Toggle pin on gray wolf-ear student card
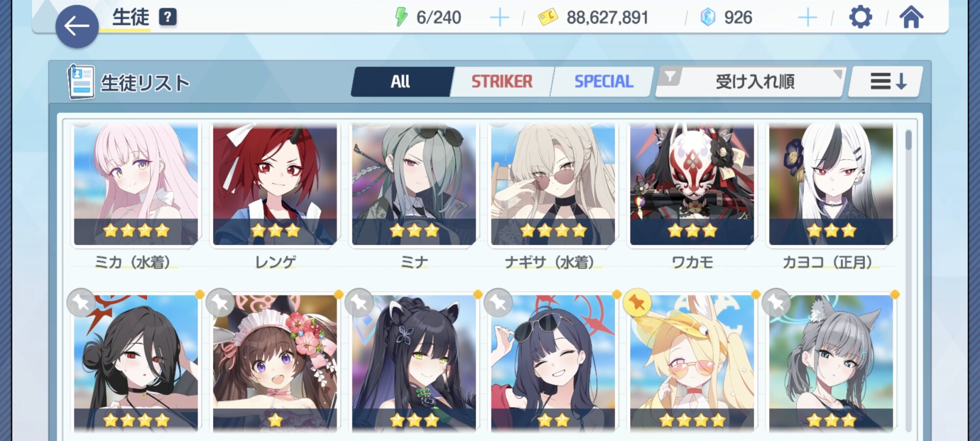The height and width of the screenshot is (441, 980). 776,302
